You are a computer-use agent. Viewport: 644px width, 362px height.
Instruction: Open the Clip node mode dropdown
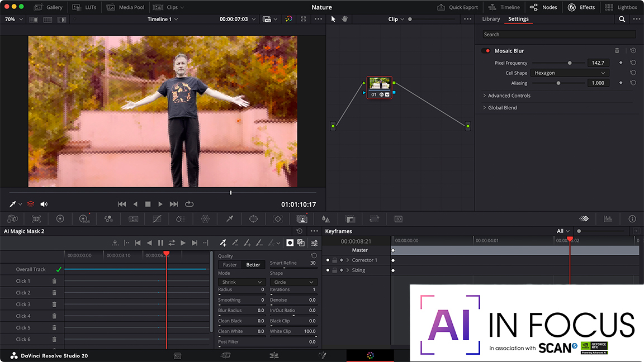coord(396,19)
